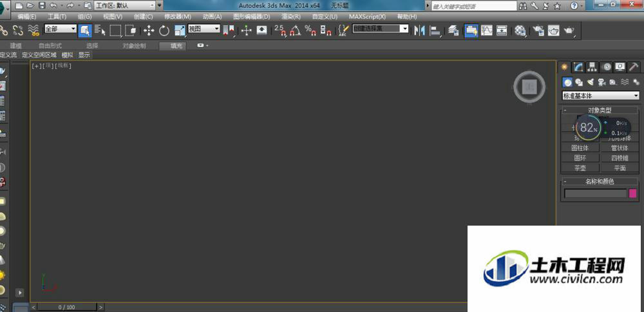Collapse the 对象类型 rollout
This screenshot has height=312, width=644.
click(x=600, y=110)
